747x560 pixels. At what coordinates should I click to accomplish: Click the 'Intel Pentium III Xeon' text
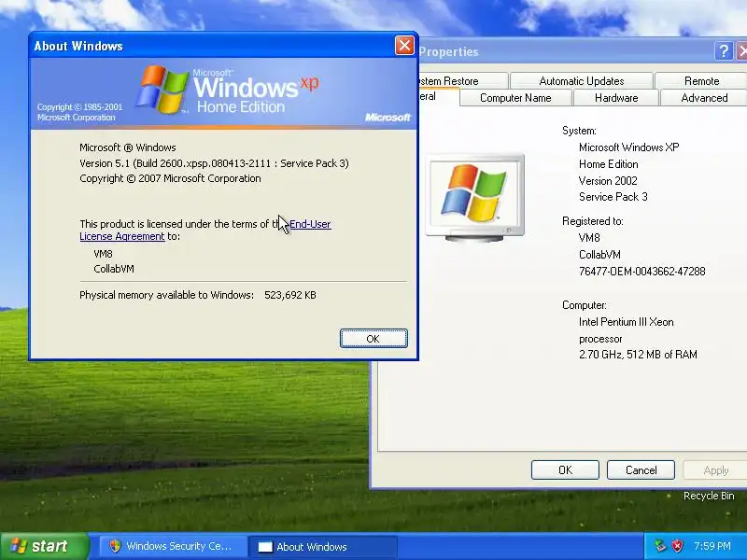click(x=626, y=322)
